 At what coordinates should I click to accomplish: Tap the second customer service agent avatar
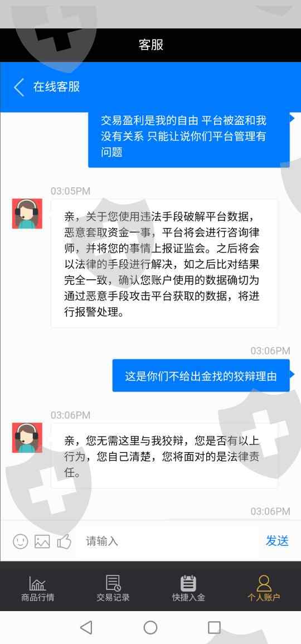click(27, 438)
